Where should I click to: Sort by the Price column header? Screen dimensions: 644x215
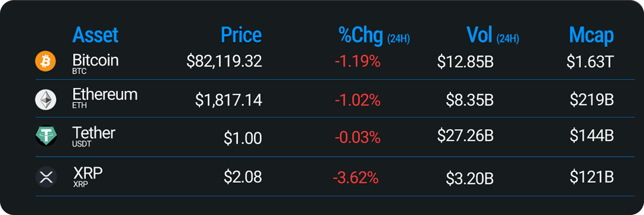241,35
